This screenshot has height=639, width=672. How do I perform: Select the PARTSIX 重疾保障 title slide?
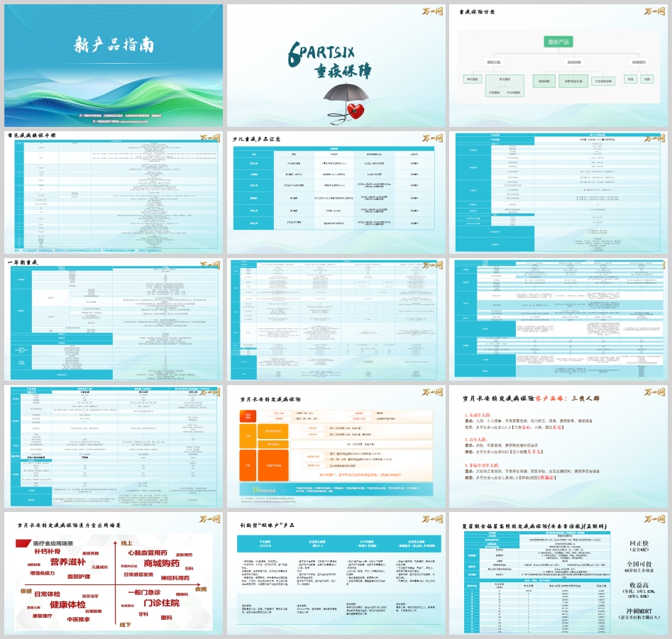[x=335, y=65]
